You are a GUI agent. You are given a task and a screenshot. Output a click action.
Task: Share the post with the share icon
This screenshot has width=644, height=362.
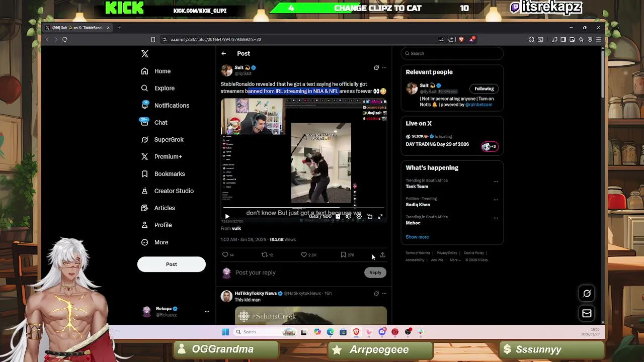[x=382, y=255]
